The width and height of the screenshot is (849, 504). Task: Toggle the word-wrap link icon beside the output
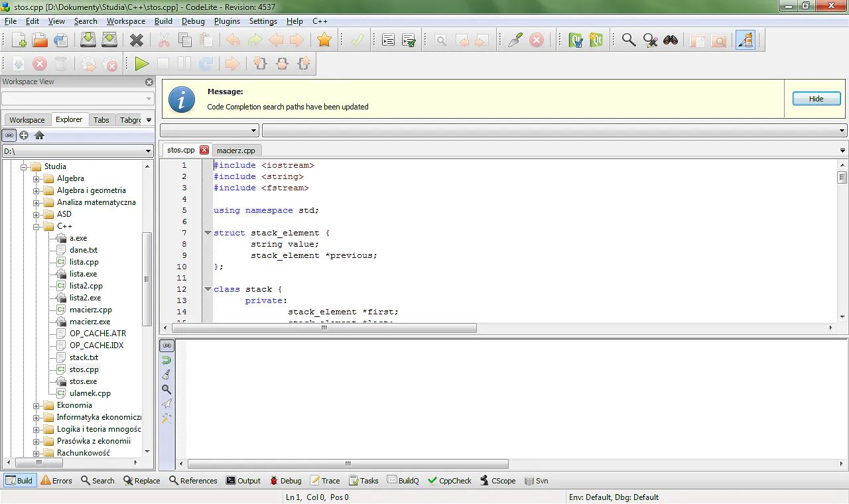click(x=166, y=345)
